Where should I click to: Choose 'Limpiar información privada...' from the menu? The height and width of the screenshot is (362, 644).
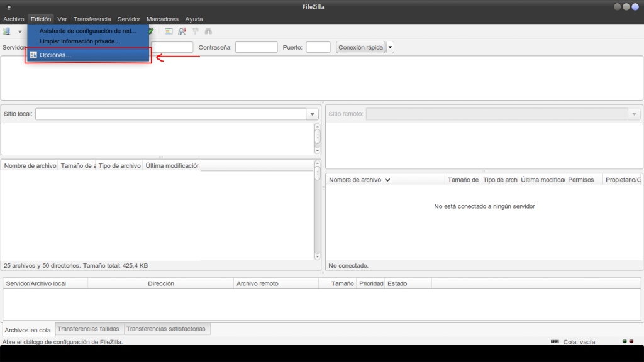[79, 41]
